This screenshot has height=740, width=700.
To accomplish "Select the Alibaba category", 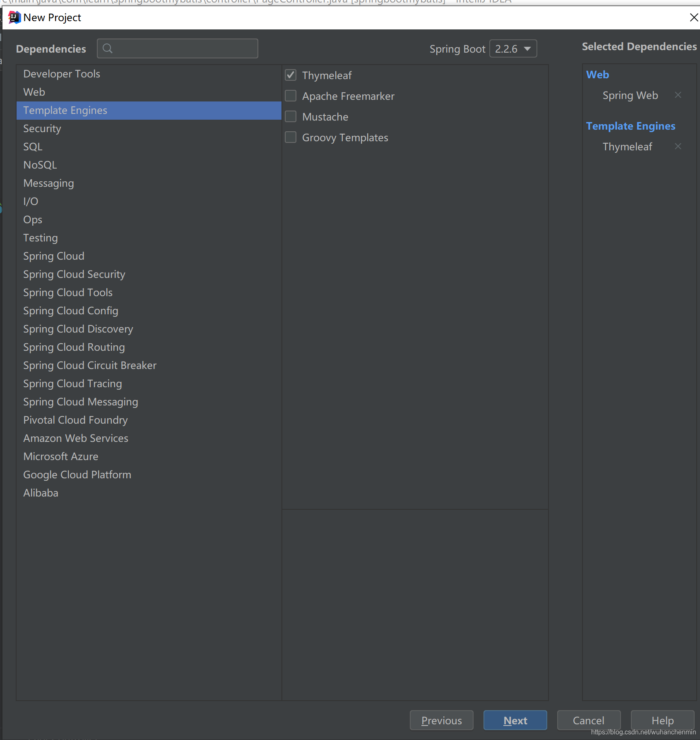I will click(x=149, y=493).
